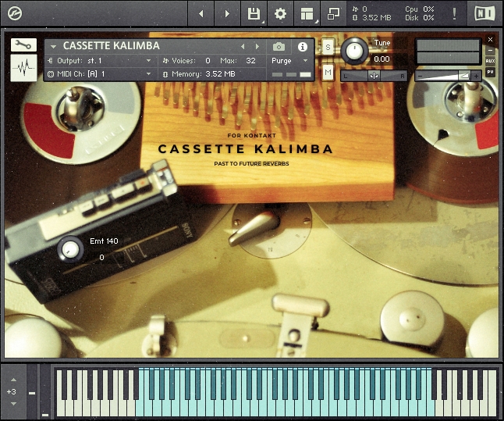504x421 pixels.
Task: Mute the instrument with the M button
Action: click(x=328, y=72)
